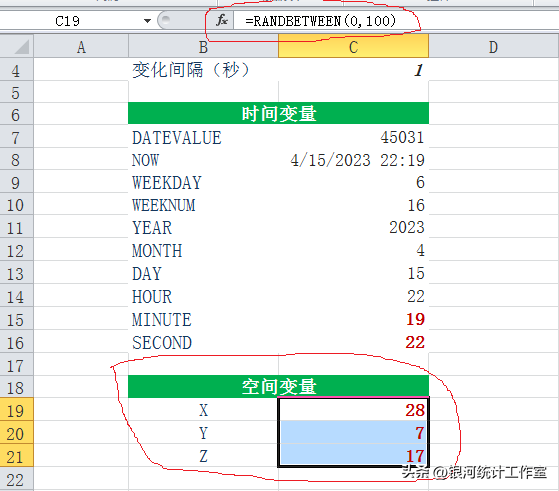The width and height of the screenshot is (559, 491).
Task: Select column A header
Action: [x=81, y=46]
